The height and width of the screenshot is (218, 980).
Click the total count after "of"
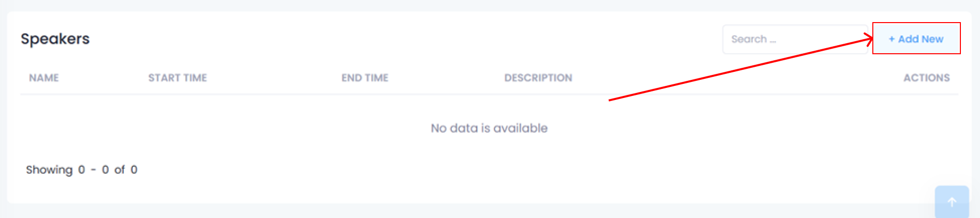(134, 170)
